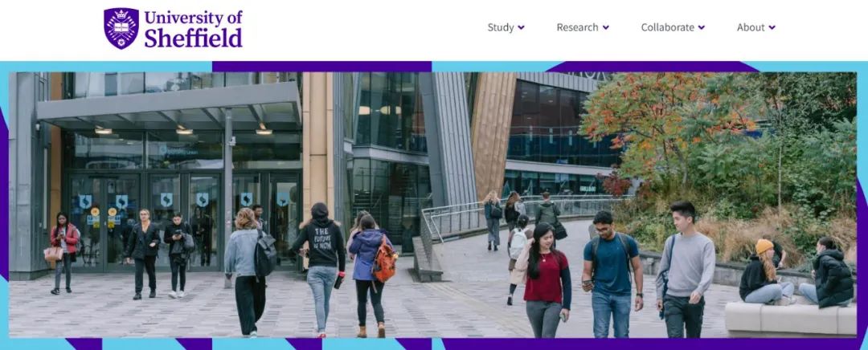Image resolution: width=868 pixels, height=350 pixels.
Task: Expand the chevron beside About
Action: (772, 27)
